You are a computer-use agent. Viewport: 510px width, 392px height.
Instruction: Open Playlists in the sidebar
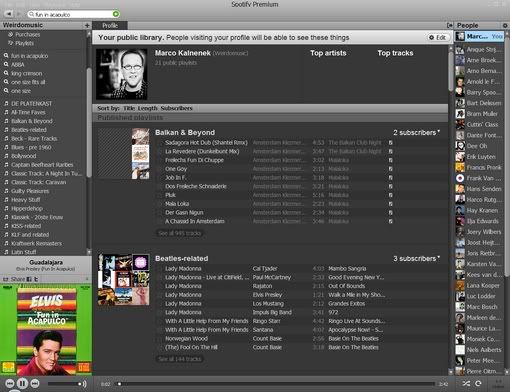click(x=24, y=43)
